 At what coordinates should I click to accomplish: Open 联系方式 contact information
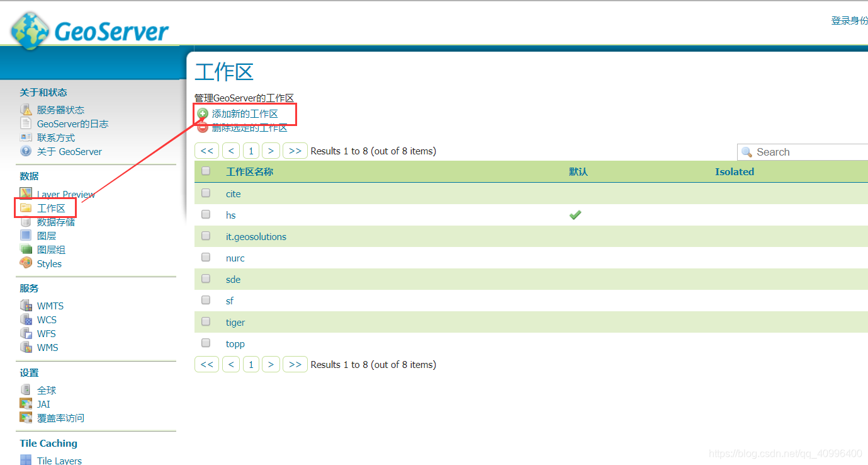[x=54, y=137]
